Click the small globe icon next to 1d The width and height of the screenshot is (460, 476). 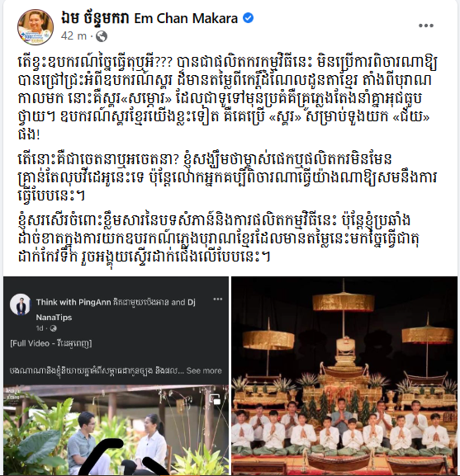pyautogui.click(x=53, y=328)
